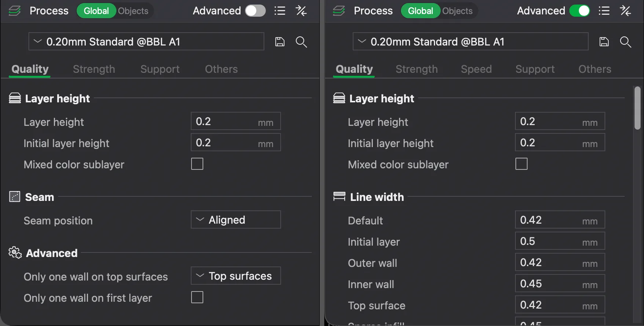
Task: Click the Initial layer height field in the right panel
Action: click(x=560, y=143)
